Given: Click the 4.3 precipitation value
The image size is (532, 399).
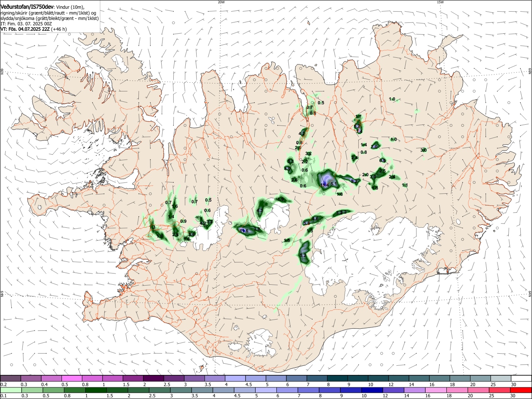Looking at the screenshot, I should pos(260,211).
